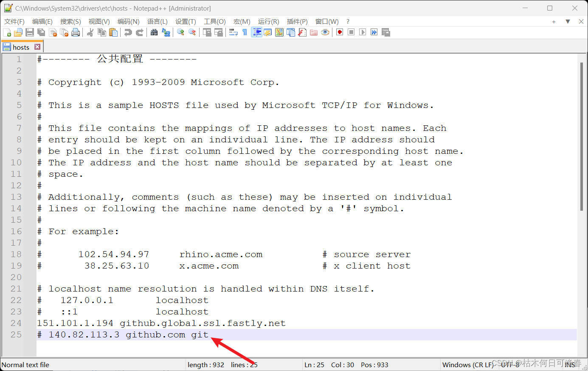Show the Document List panel icon

tap(291, 32)
